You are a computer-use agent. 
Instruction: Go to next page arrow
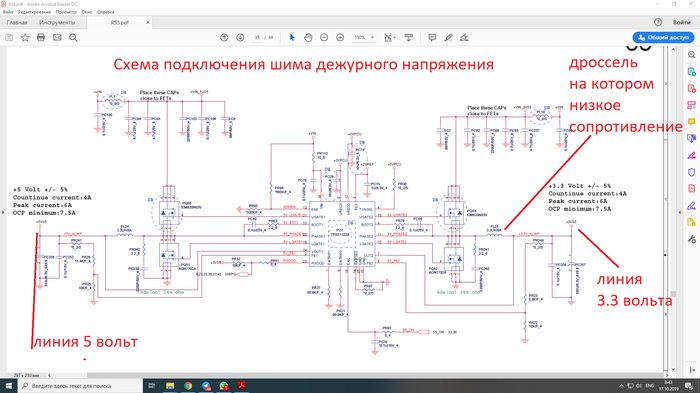pyautogui.click(x=240, y=38)
